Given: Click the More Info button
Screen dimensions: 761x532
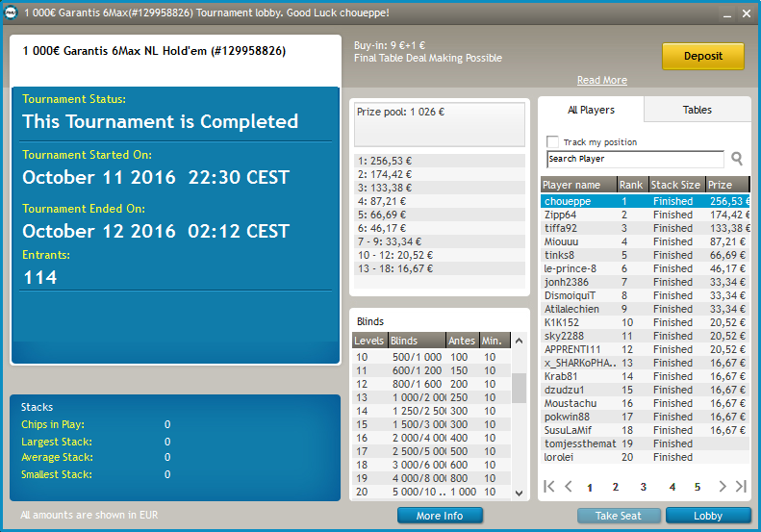Looking at the screenshot, I should 440,516.
